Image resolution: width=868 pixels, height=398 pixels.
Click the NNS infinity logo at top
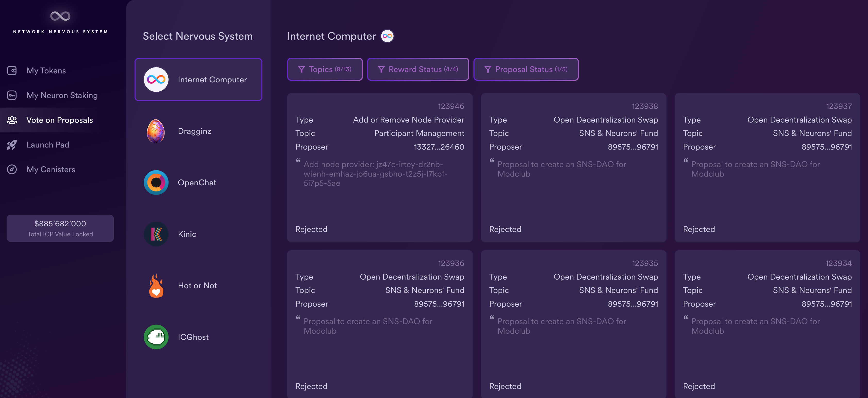click(60, 16)
